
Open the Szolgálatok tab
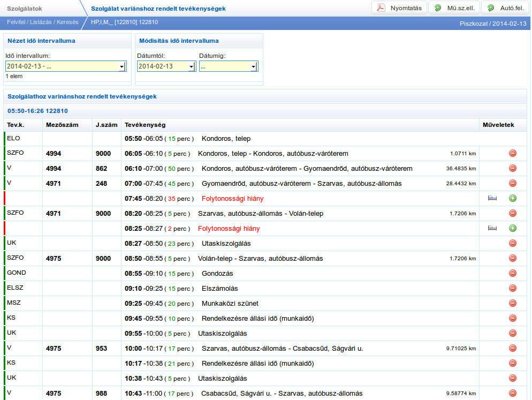pos(25,9)
